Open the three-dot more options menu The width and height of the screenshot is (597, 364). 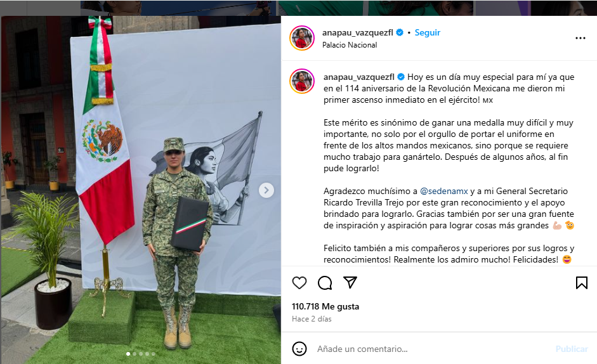tap(581, 38)
